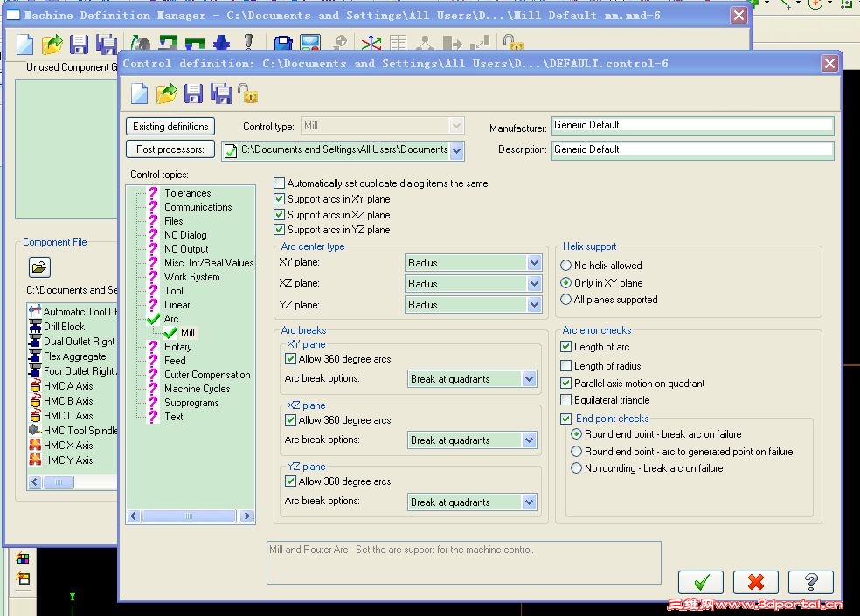Click New icon in Machine Definition Manager toolbar

25,44
